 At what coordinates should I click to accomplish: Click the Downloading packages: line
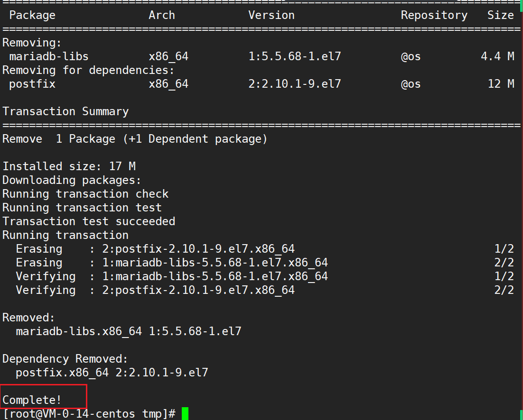[72, 180]
